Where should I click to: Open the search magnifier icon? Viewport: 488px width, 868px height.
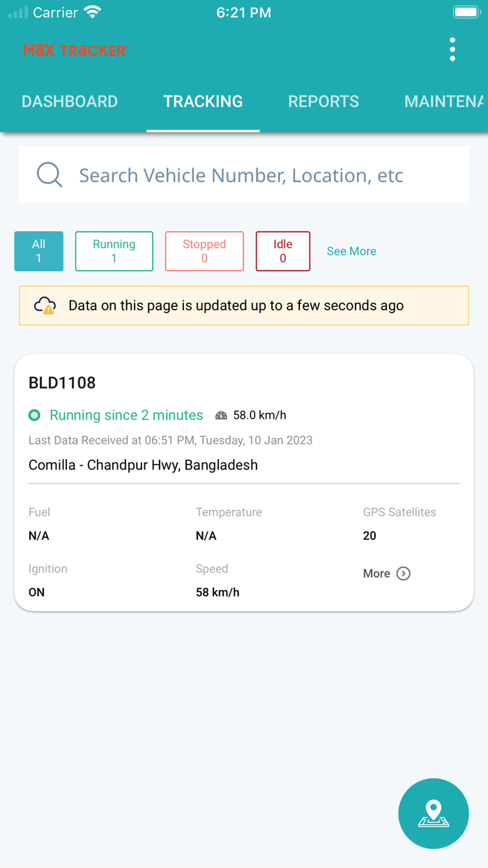point(49,174)
